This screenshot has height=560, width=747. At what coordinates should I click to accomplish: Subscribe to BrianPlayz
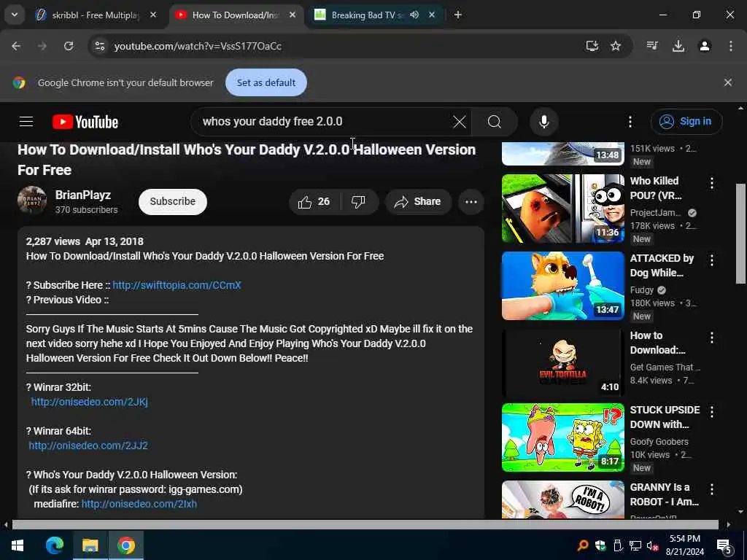coord(172,201)
